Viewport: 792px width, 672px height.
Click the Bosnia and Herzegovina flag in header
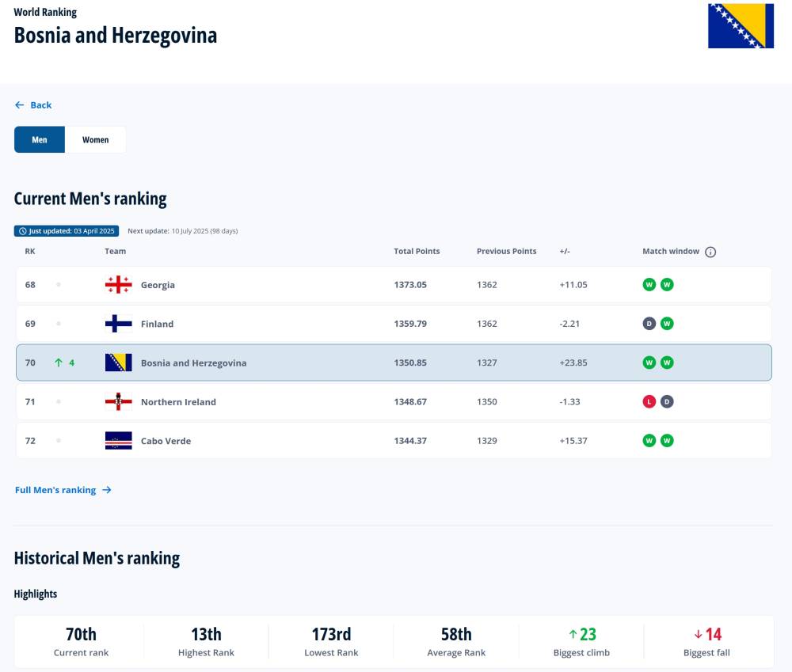[x=741, y=25]
